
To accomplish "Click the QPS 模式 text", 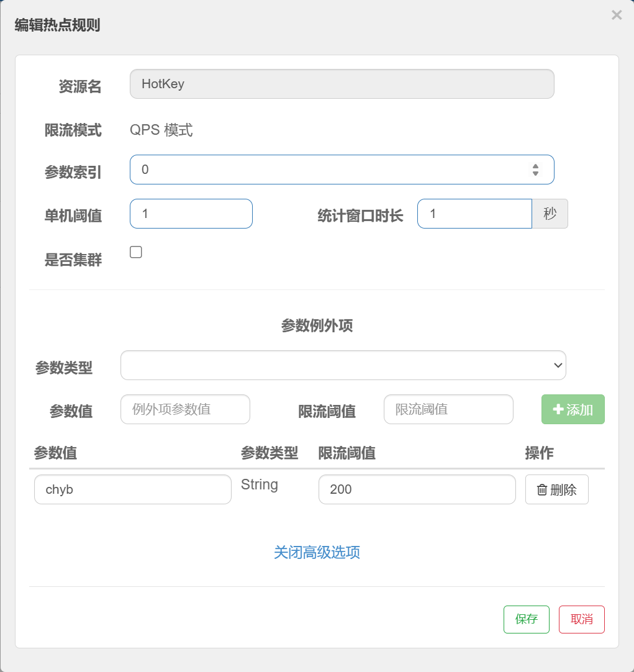I will (x=161, y=130).
